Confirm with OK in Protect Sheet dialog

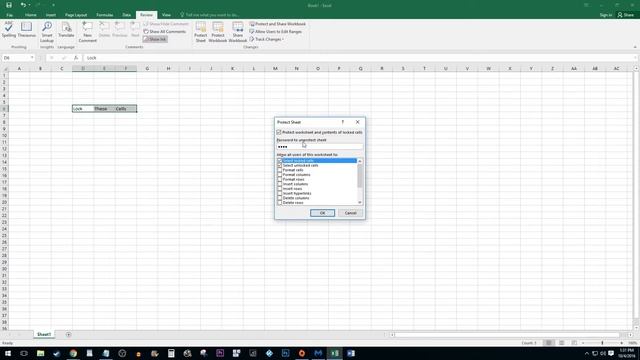pyautogui.click(x=322, y=213)
